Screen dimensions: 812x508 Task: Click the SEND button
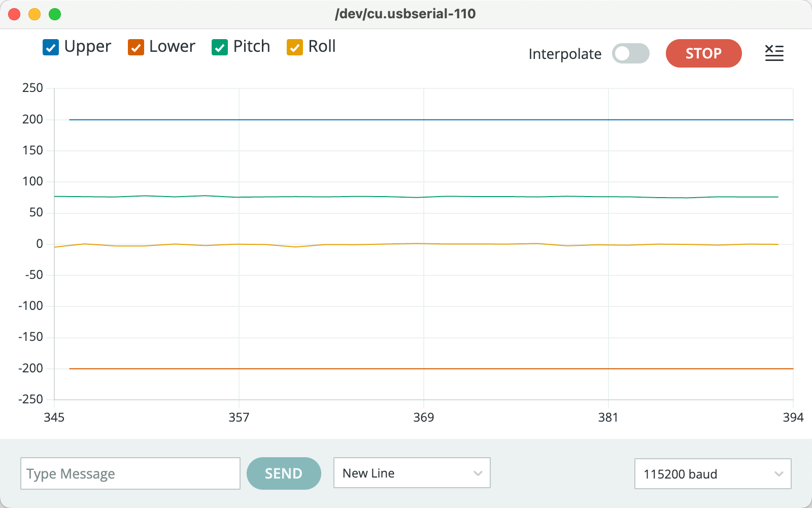[284, 473]
